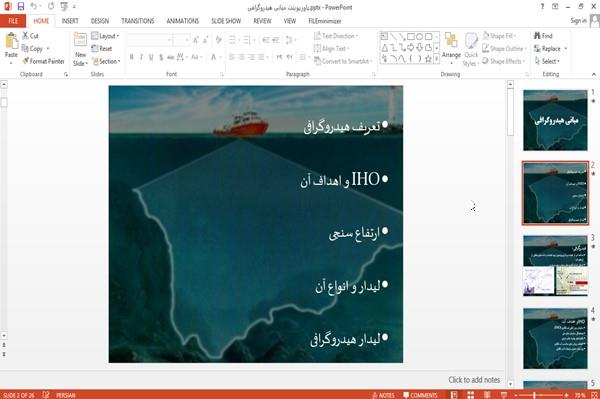The width and height of the screenshot is (600, 399).
Task: Open PowerPoint Help question mark
Action: [x=542, y=7]
